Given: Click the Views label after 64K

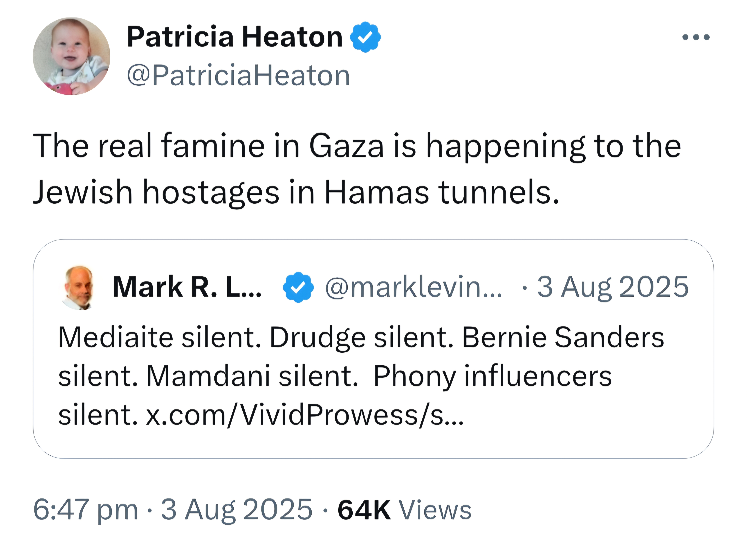Looking at the screenshot, I should (x=435, y=509).
